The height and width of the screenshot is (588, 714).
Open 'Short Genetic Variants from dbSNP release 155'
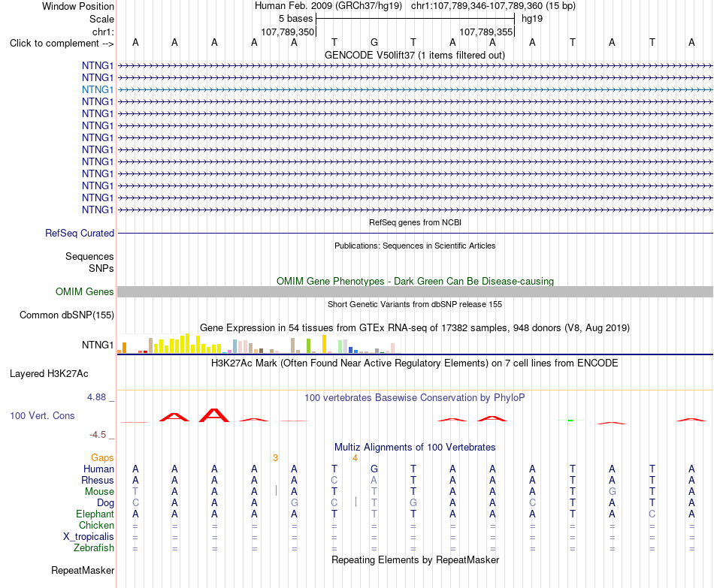click(x=415, y=304)
